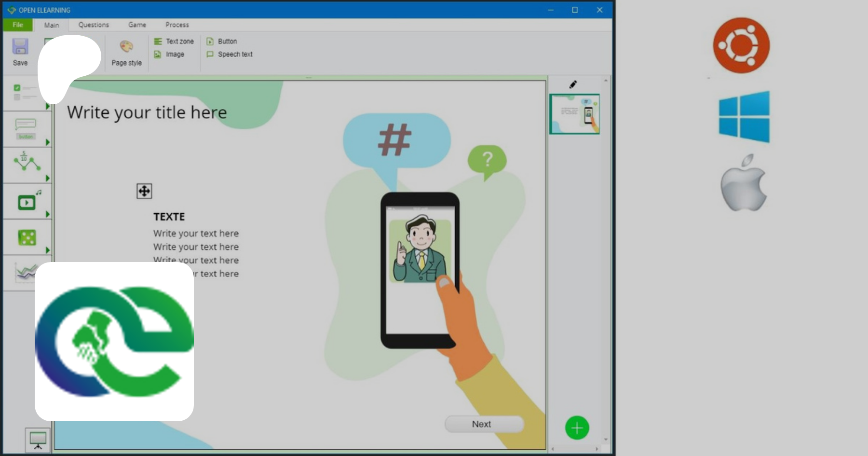868x456 pixels.
Task: Expand the dice game category arrow
Action: point(48,250)
